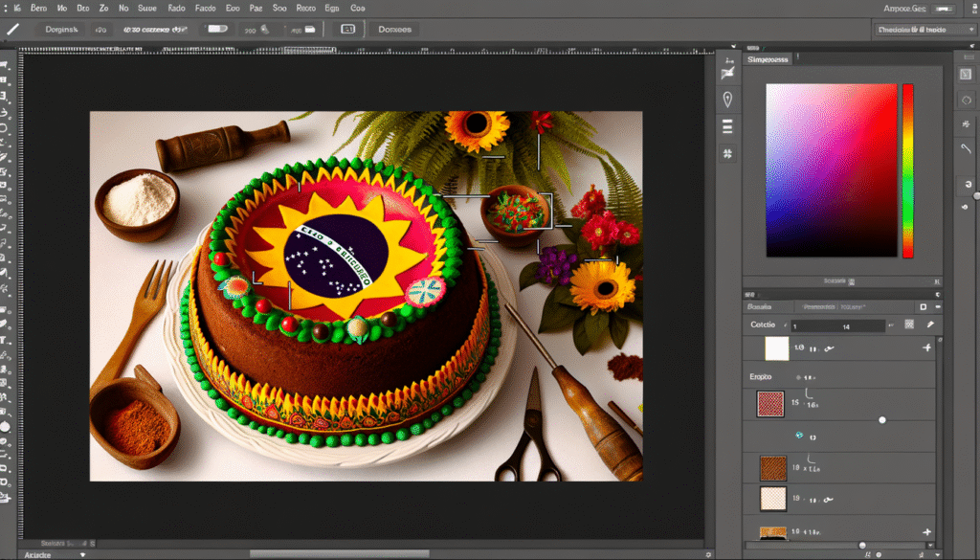
Task: Toggle the small button next to Ampoce.Ges
Action: click(x=943, y=9)
